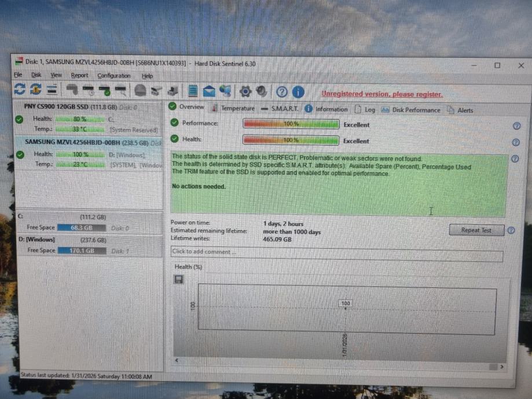Click the chart right scroll arrow

coord(501,367)
